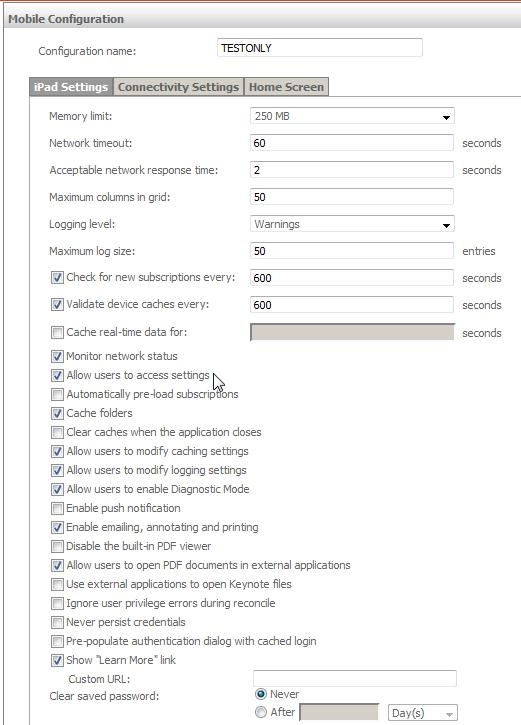Enable Cache real-time data checkbox
The image size is (521, 725).
pyautogui.click(x=57, y=332)
